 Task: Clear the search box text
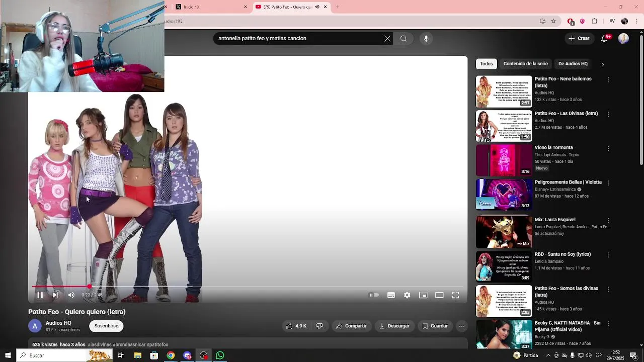(x=387, y=39)
